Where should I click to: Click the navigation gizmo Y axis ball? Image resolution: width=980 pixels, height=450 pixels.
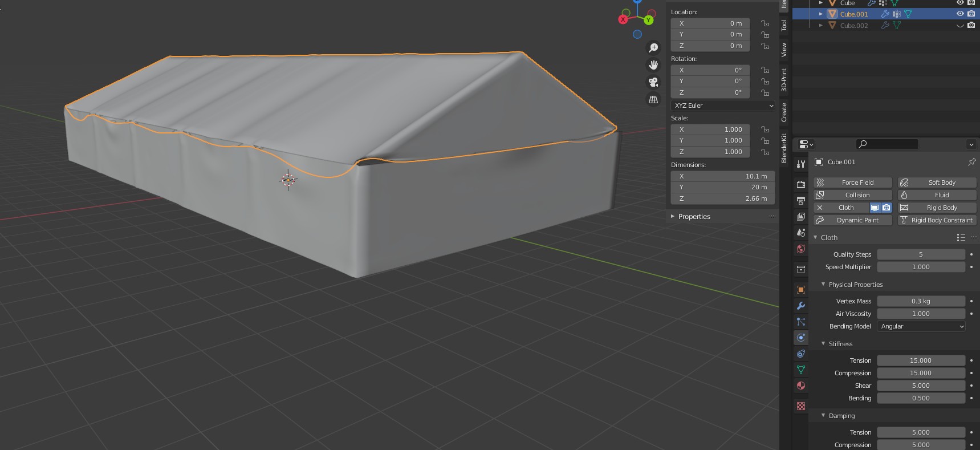(x=649, y=20)
